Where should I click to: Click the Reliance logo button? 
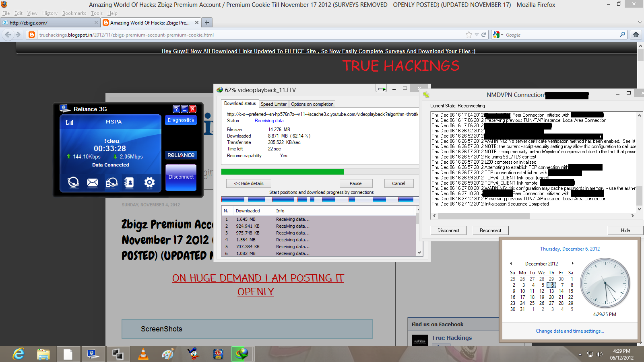pyautogui.click(x=181, y=155)
